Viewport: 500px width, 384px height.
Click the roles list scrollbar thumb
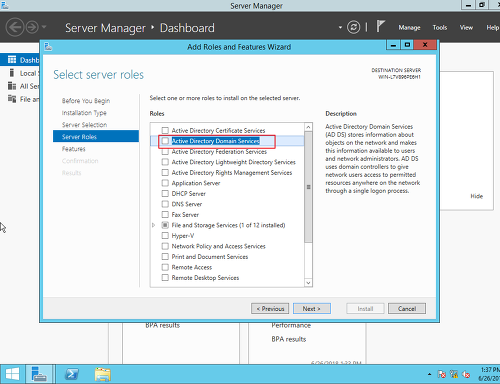(308, 187)
